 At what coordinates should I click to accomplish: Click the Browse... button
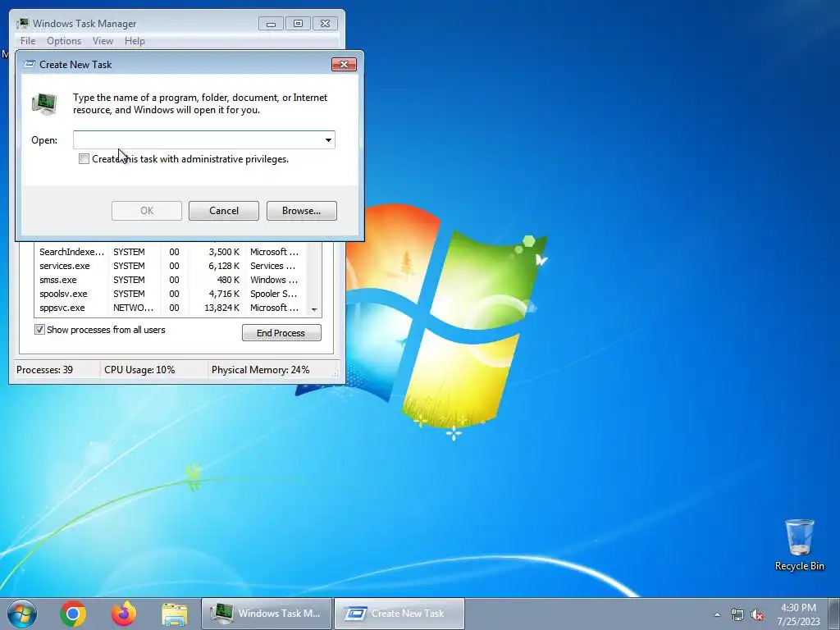302,211
